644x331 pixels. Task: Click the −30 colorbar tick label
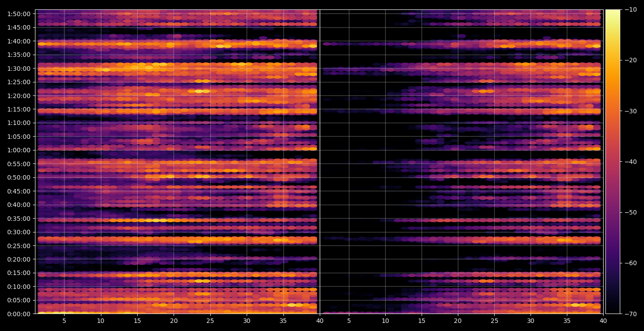pyautogui.click(x=631, y=111)
